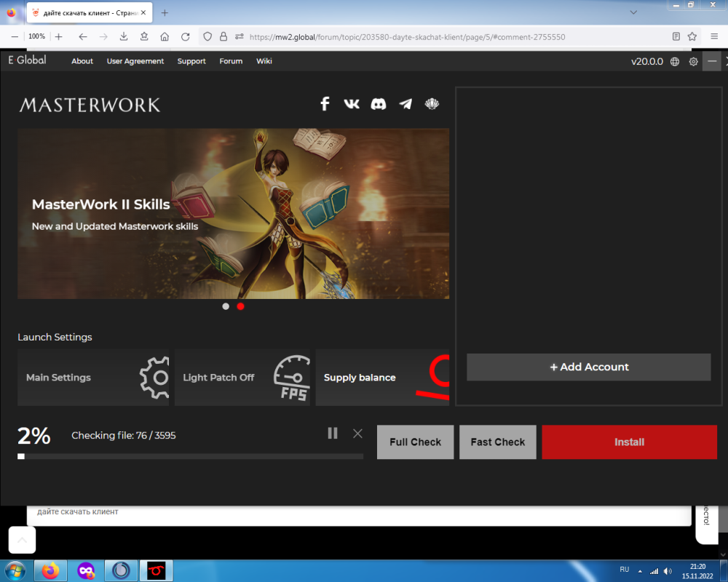This screenshot has height=582, width=728.
Task: Click the globe language icon
Action: 675,62
